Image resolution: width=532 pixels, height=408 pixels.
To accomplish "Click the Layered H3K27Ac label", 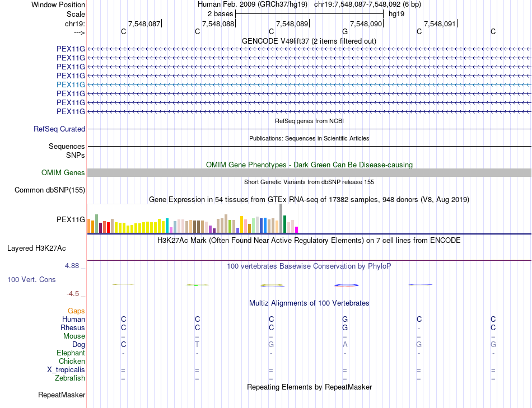I will click(x=36, y=248).
